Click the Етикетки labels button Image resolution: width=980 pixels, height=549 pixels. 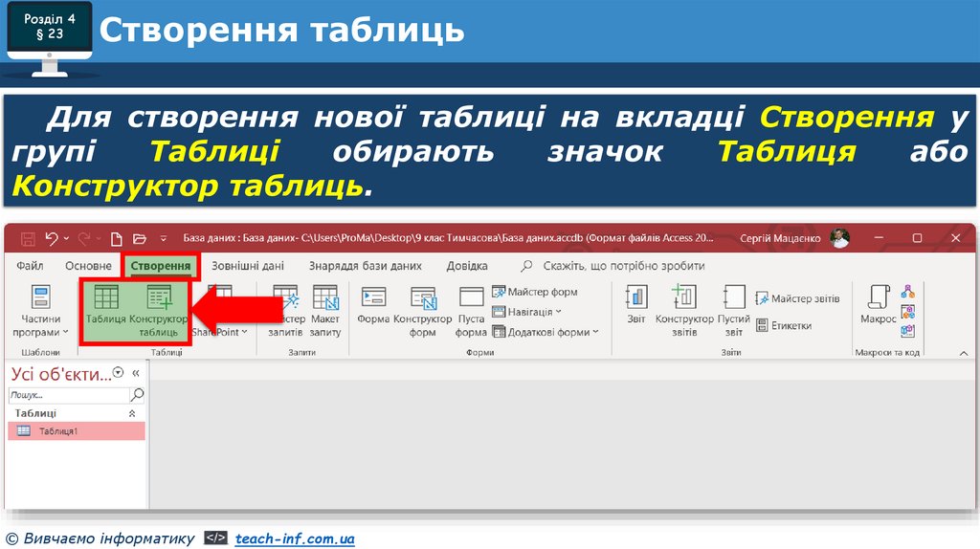click(x=784, y=325)
